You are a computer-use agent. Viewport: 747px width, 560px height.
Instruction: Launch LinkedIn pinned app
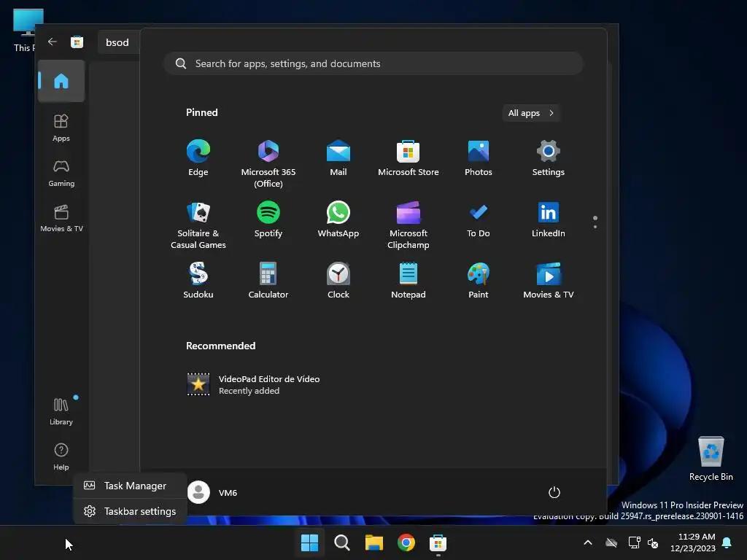click(x=549, y=219)
